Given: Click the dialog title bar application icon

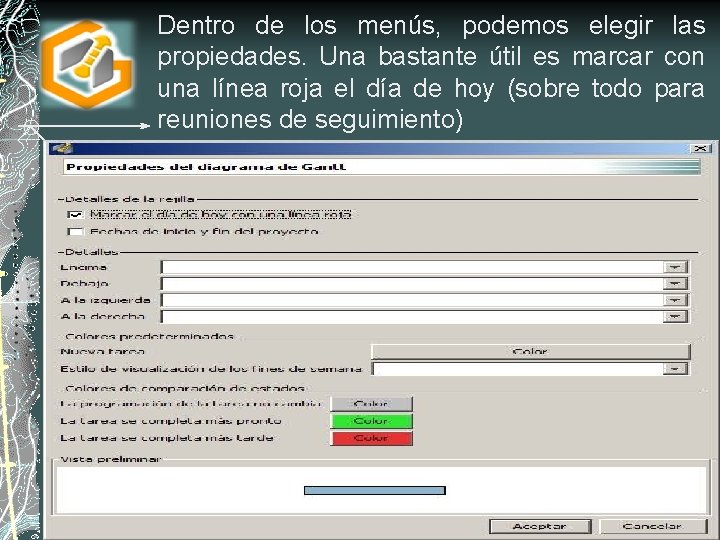Looking at the screenshot, I should click(62, 148).
